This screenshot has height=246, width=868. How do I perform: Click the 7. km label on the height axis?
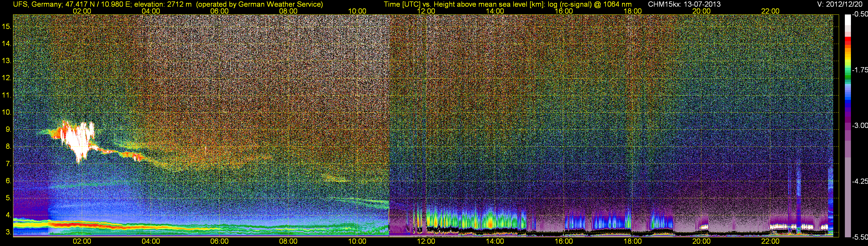pyautogui.click(x=8, y=164)
